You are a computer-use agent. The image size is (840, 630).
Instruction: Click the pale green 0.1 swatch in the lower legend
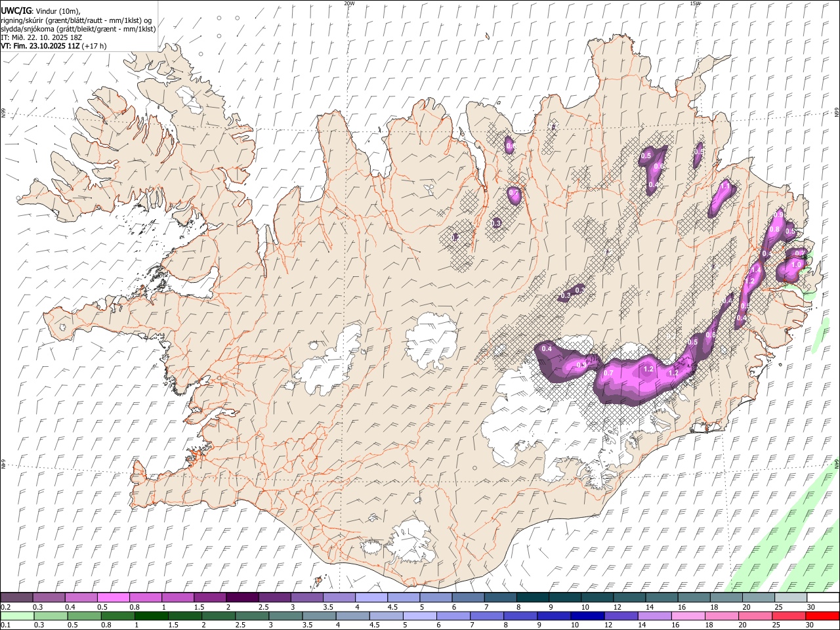[18, 616]
